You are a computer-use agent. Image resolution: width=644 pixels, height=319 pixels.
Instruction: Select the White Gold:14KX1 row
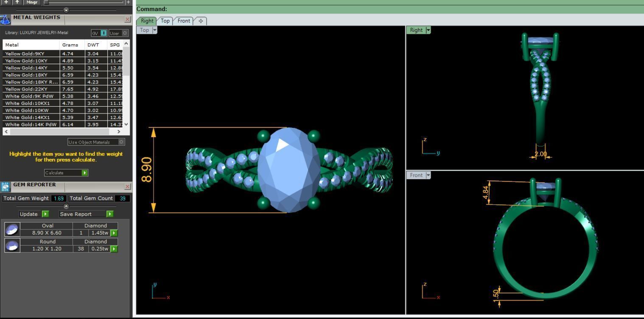[x=63, y=117]
